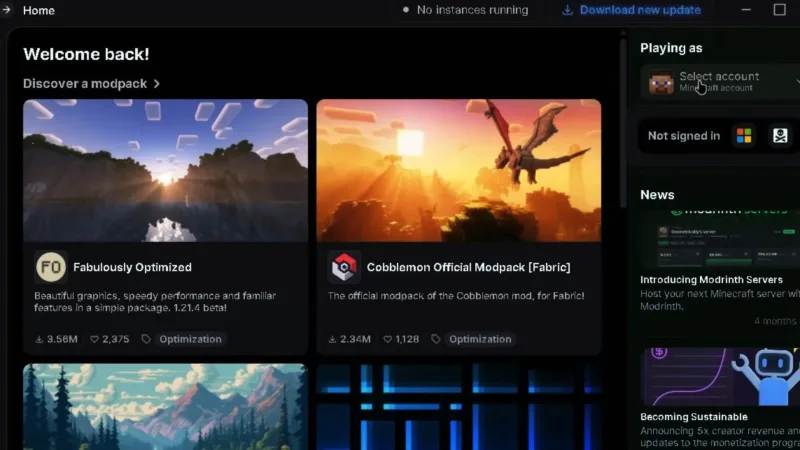Click Not signed in label
This screenshot has height=450, width=800.
[x=684, y=136]
